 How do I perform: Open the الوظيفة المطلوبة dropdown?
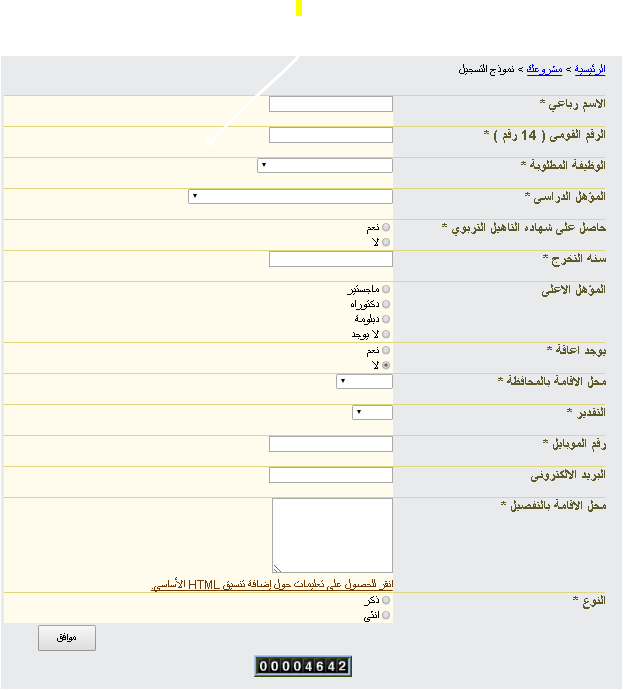(x=325, y=165)
